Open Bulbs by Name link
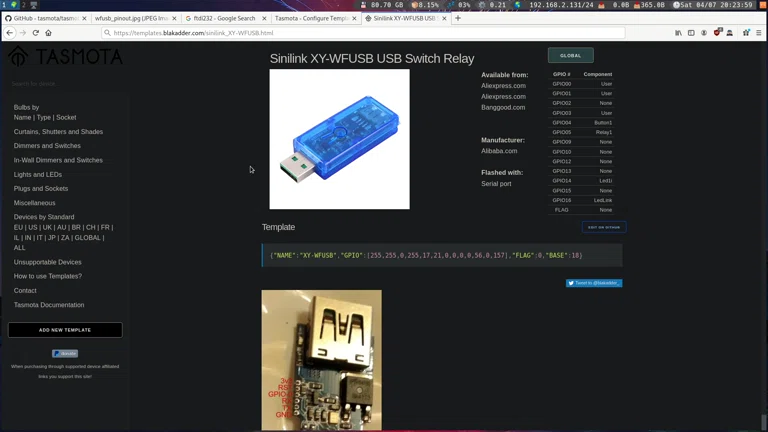The width and height of the screenshot is (768, 432). coord(22,118)
